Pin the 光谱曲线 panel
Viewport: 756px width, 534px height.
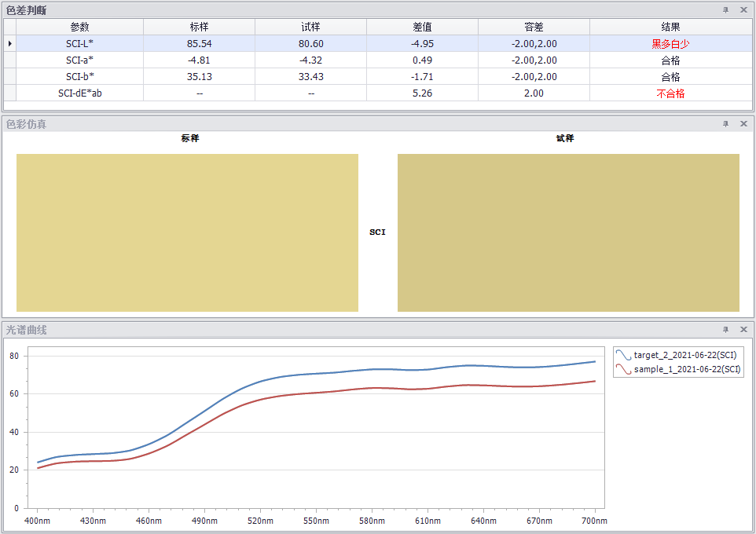[x=725, y=330]
